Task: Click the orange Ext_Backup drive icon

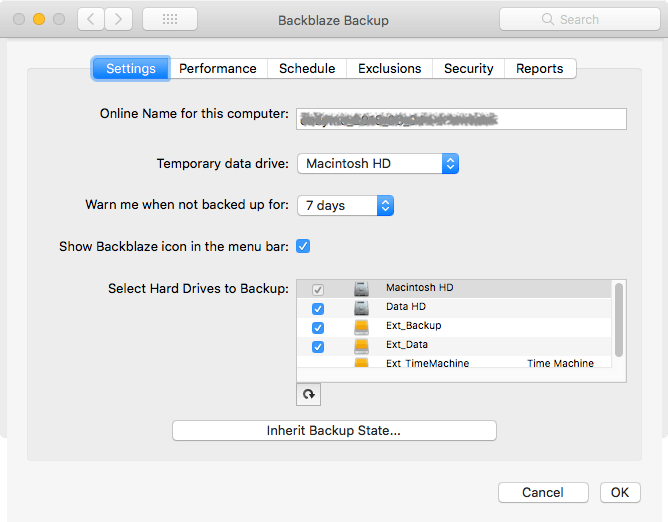Action: pos(361,326)
